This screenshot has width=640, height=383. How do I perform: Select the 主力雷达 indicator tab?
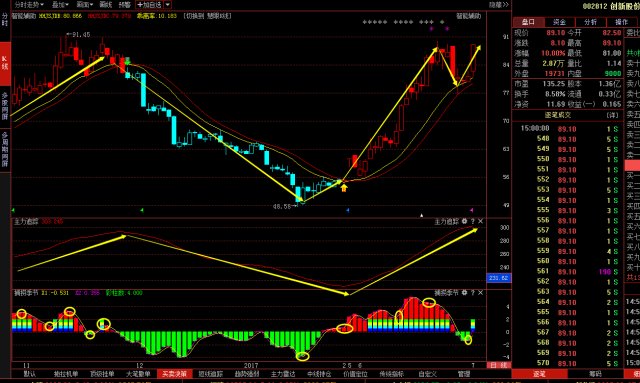point(283,374)
